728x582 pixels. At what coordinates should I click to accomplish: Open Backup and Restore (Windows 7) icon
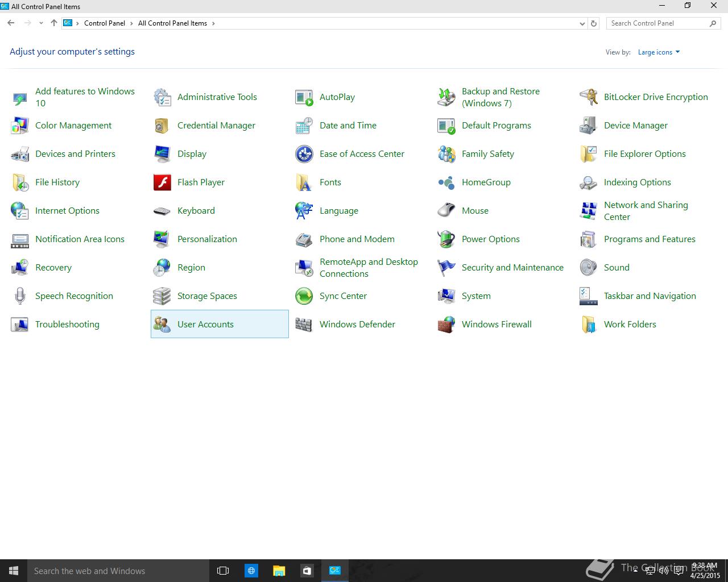point(446,97)
